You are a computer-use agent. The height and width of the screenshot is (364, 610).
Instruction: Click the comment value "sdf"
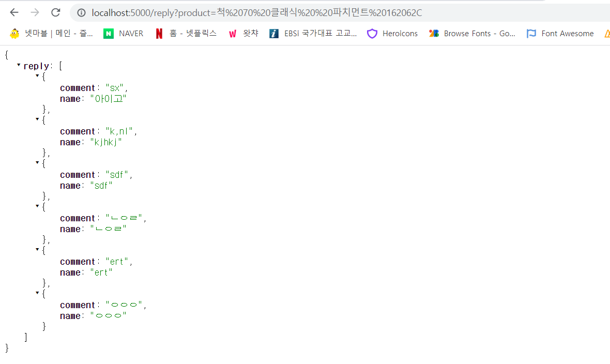[x=117, y=175]
